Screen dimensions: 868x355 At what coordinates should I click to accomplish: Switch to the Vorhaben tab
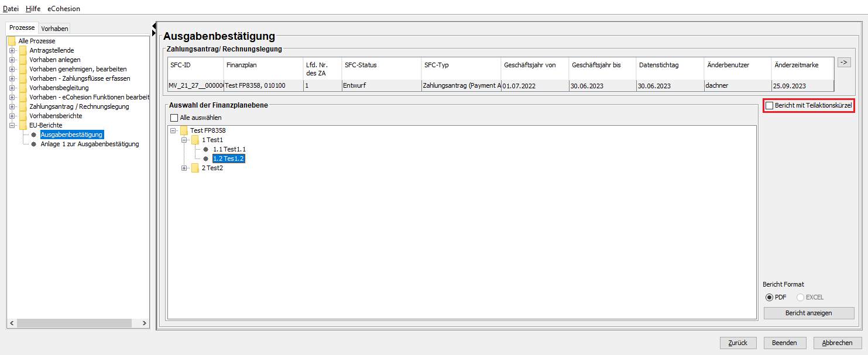pos(54,28)
